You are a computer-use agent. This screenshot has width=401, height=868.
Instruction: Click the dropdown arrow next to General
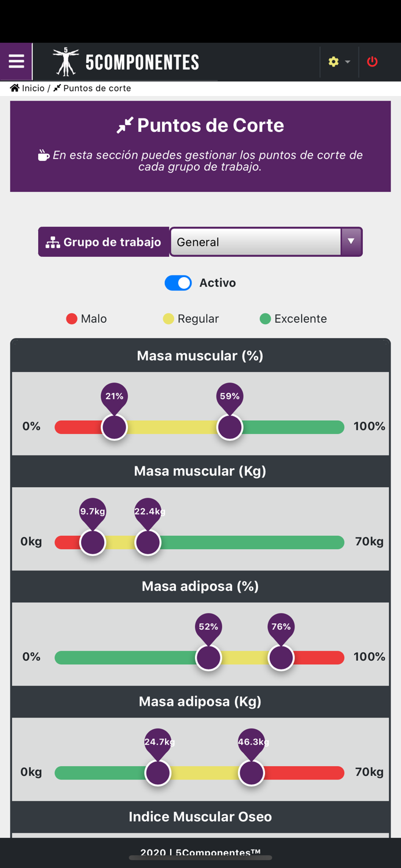[351, 242]
